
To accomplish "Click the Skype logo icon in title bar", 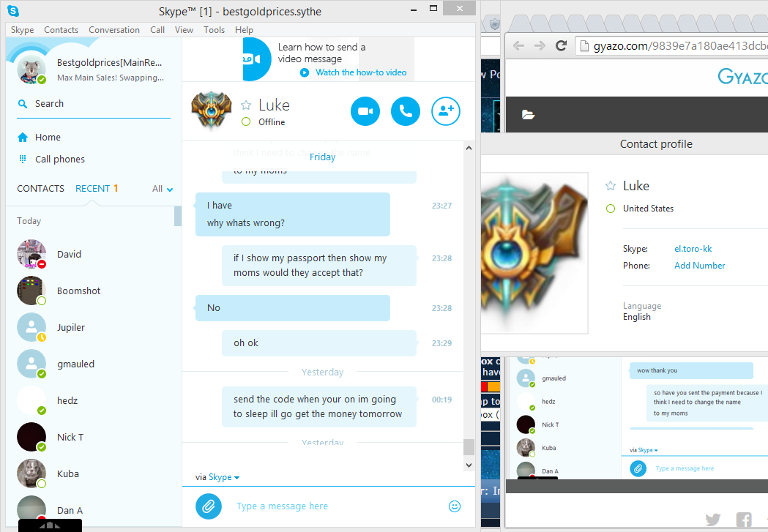I will 13,11.
